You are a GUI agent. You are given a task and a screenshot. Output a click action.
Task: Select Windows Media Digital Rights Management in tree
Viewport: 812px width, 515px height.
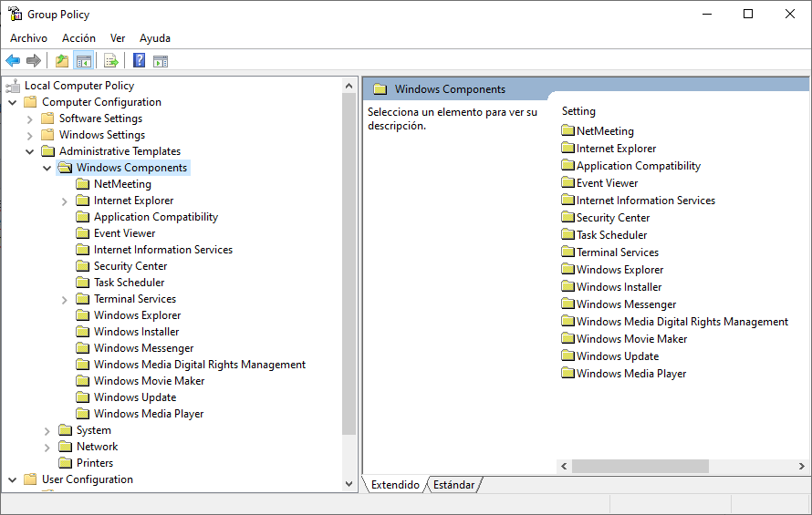tap(200, 365)
